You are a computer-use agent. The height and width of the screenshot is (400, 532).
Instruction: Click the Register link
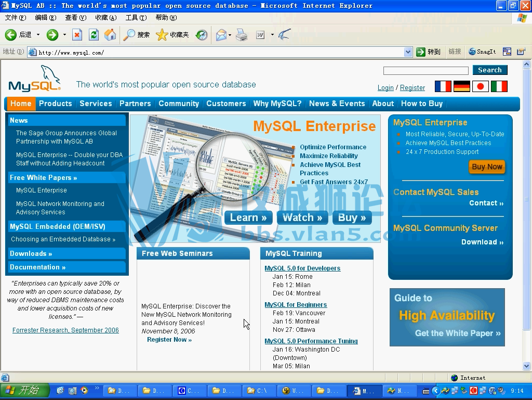click(412, 87)
